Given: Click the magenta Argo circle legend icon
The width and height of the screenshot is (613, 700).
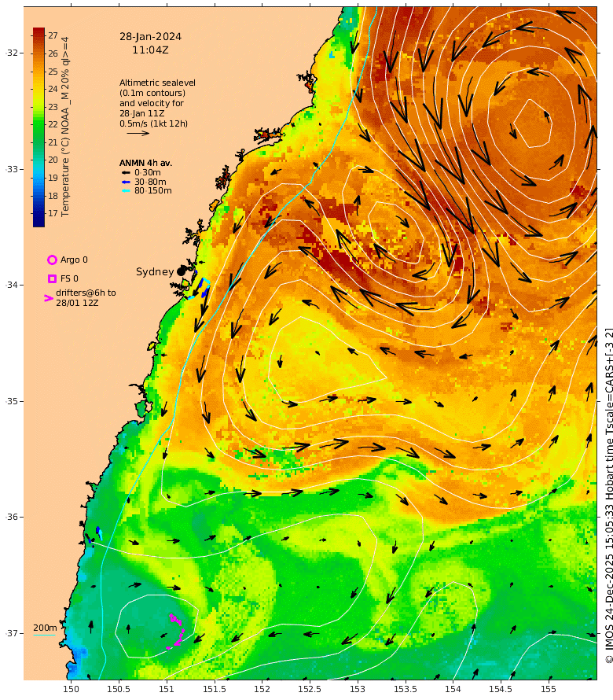Looking at the screenshot, I should pyautogui.click(x=52, y=260).
